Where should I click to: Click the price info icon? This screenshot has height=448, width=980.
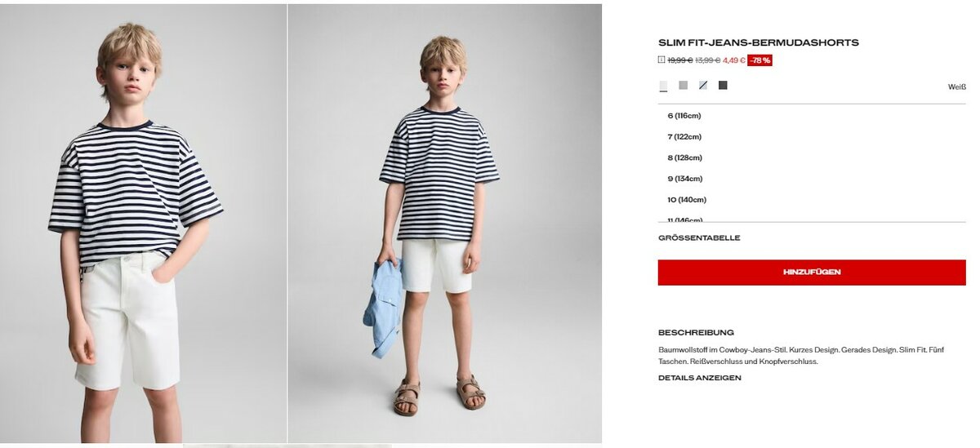[x=661, y=60]
